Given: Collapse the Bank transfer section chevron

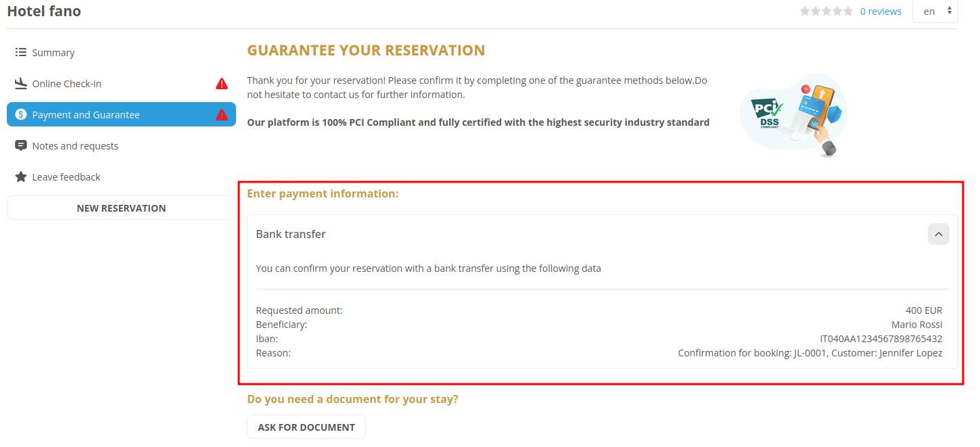Looking at the screenshot, I should point(938,234).
